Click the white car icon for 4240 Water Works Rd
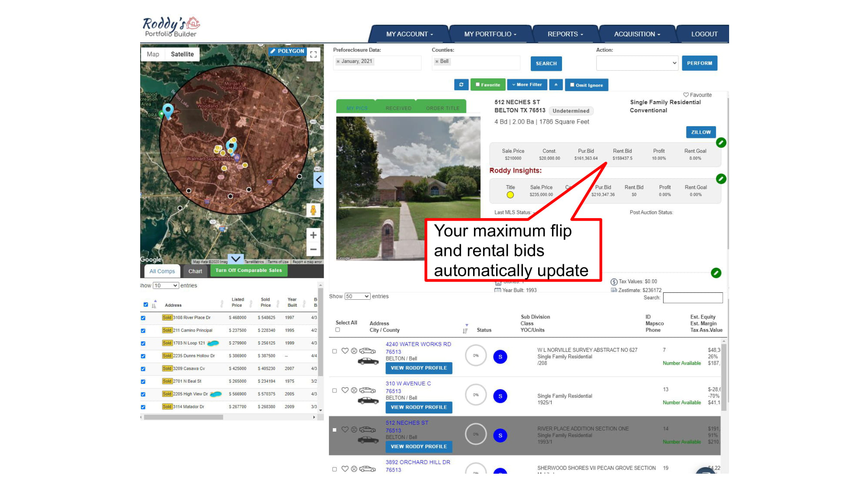Screen dimensions: 868x488 (x=367, y=351)
